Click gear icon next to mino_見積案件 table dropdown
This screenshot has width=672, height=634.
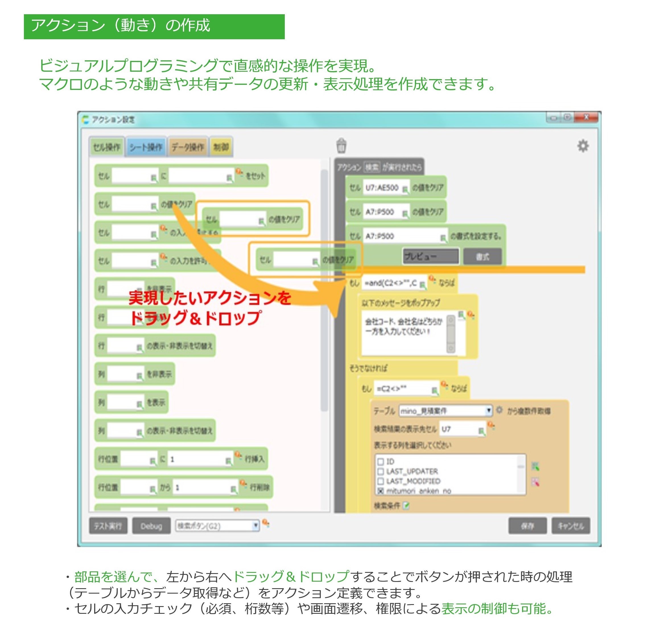click(499, 410)
